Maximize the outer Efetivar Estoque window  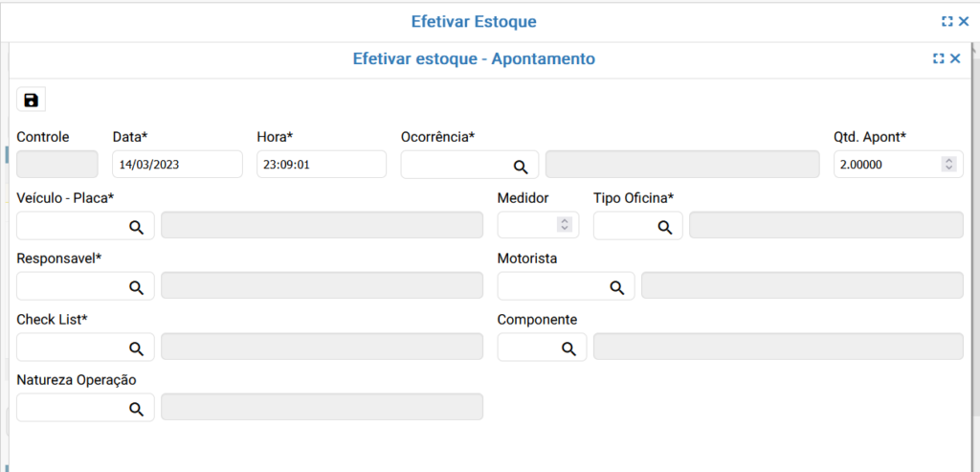[x=947, y=21]
